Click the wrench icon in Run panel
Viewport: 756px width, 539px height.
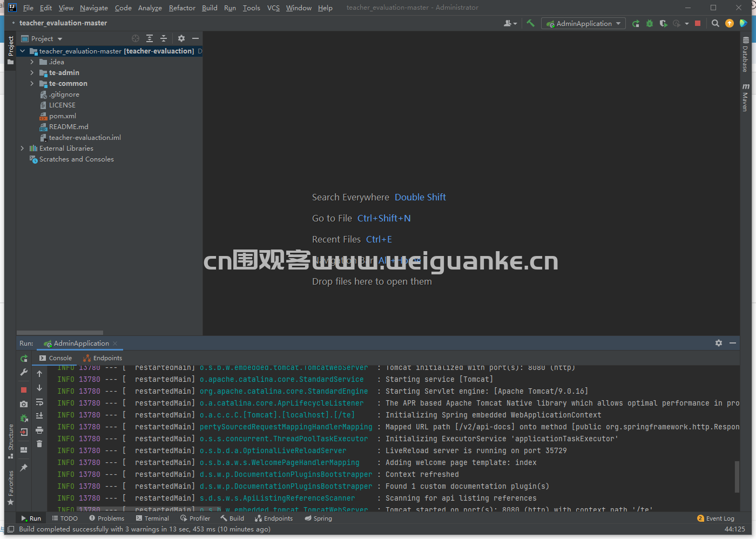click(24, 373)
